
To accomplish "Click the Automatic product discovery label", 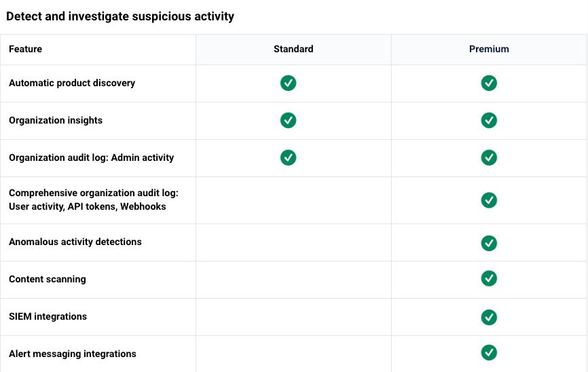I will (x=72, y=83).
